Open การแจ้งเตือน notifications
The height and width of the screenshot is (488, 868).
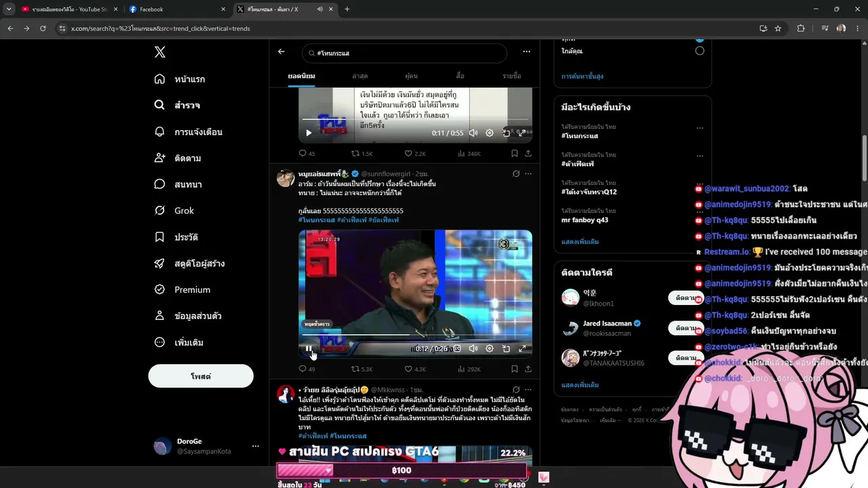point(189,132)
